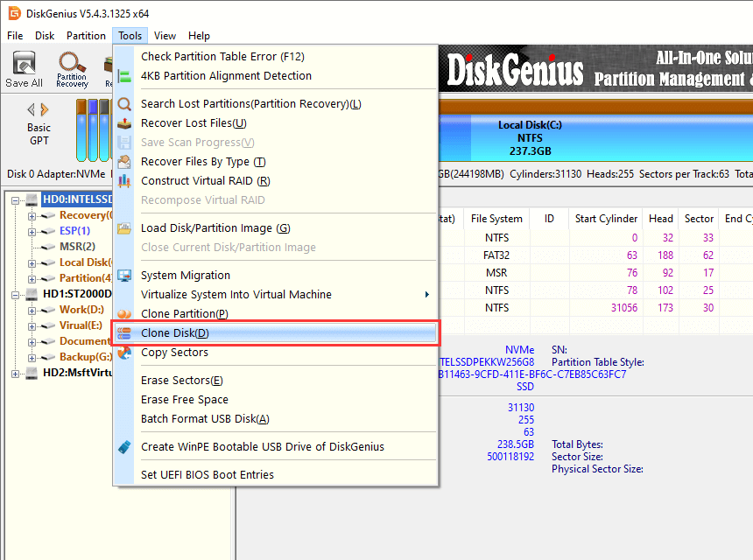This screenshot has height=560, width=753.
Task: Click the Start Cylinder column header
Action: tap(606, 219)
